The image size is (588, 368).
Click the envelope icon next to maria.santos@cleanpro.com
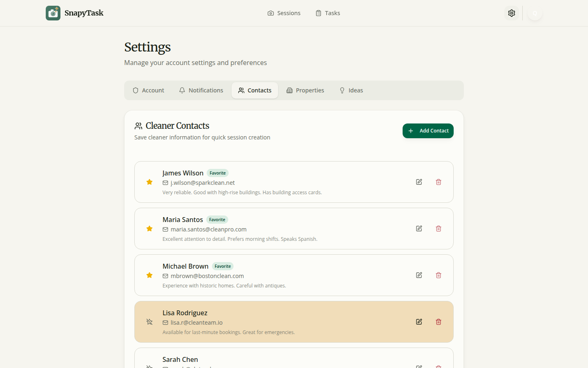click(x=165, y=229)
